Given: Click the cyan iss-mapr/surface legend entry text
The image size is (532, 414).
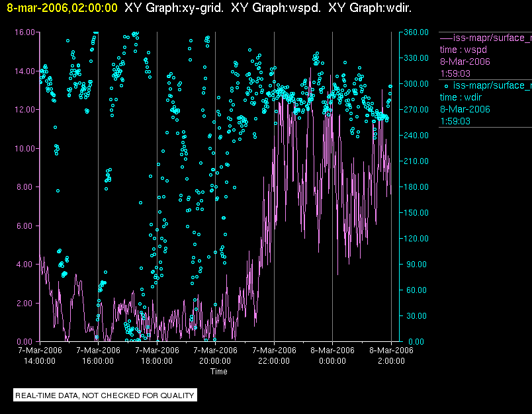Looking at the screenshot, I should tap(492, 85).
